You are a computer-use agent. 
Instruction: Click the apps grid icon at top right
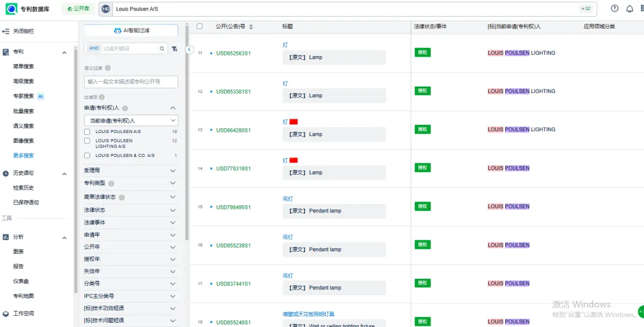click(642, 8)
